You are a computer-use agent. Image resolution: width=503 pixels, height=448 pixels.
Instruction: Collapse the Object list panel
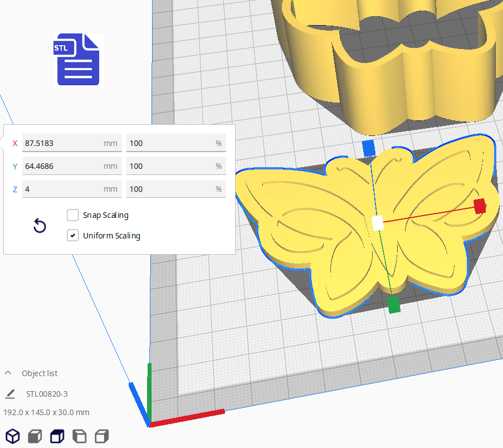[x=7, y=373]
